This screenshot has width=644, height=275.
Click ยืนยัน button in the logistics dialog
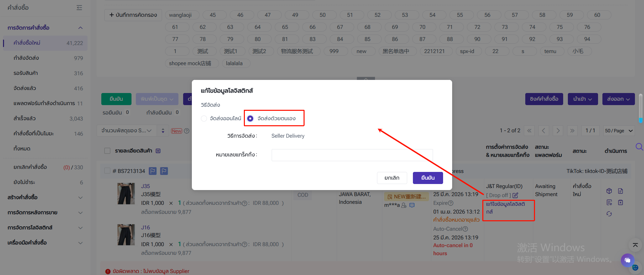(428, 178)
